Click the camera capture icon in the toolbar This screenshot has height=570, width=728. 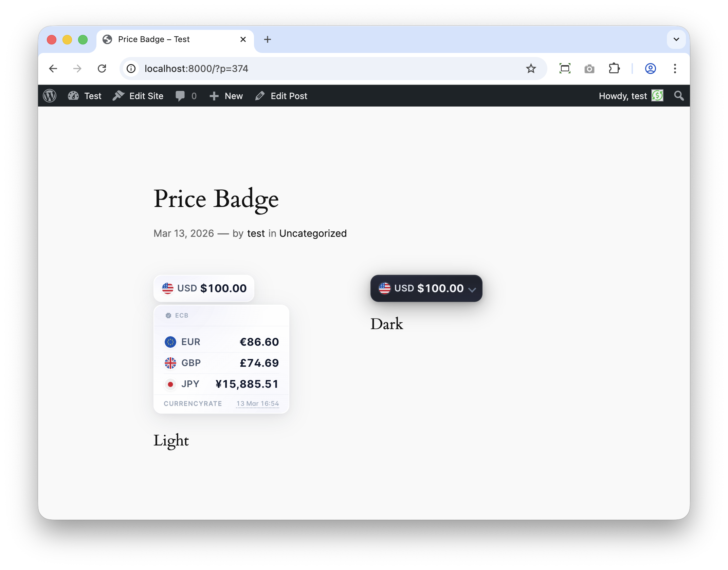click(x=589, y=69)
